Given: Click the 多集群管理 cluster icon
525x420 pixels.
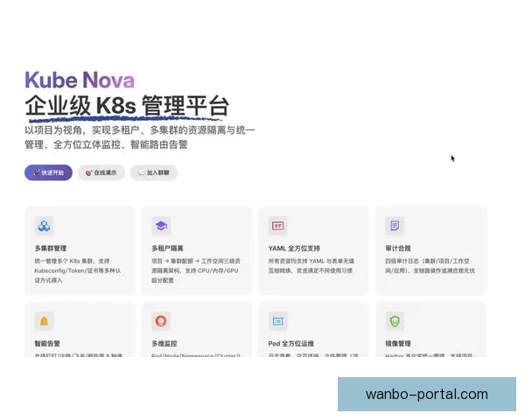Looking at the screenshot, I should pos(45,226).
